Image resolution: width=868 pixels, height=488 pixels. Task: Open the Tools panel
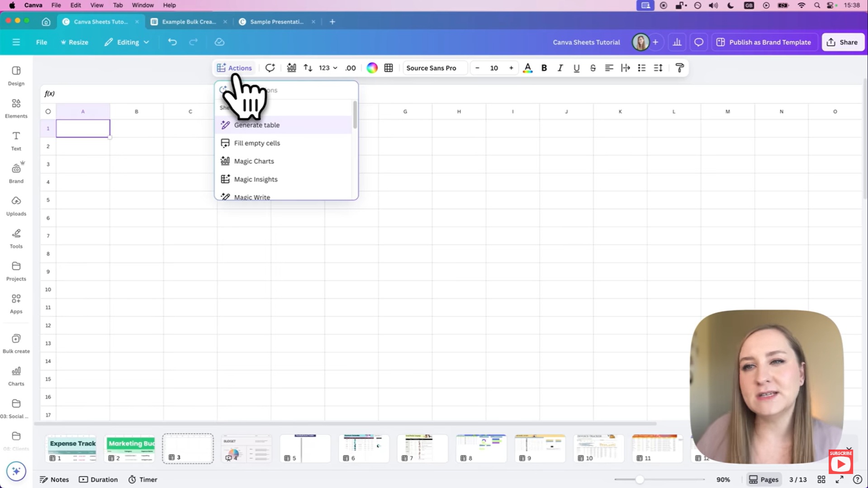coord(16,239)
